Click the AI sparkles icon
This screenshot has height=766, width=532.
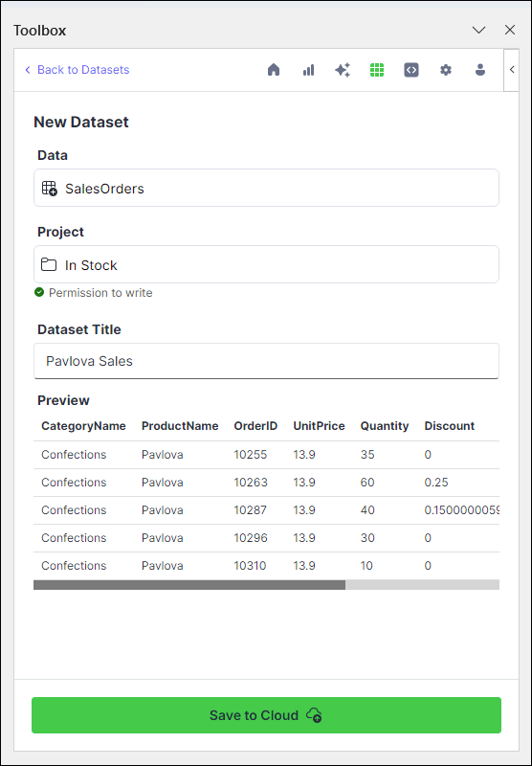pos(343,70)
